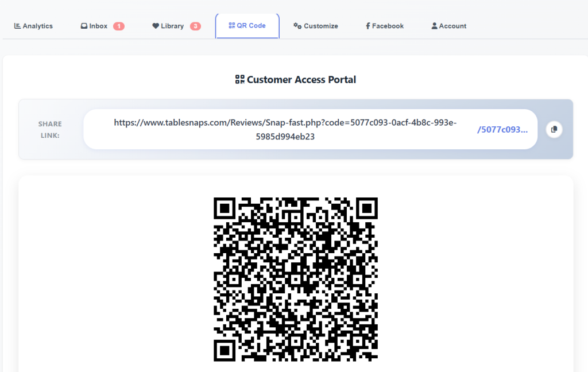Image resolution: width=588 pixels, height=372 pixels.
Task: Copy the share link with the copy icon
Action: click(554, 129)
